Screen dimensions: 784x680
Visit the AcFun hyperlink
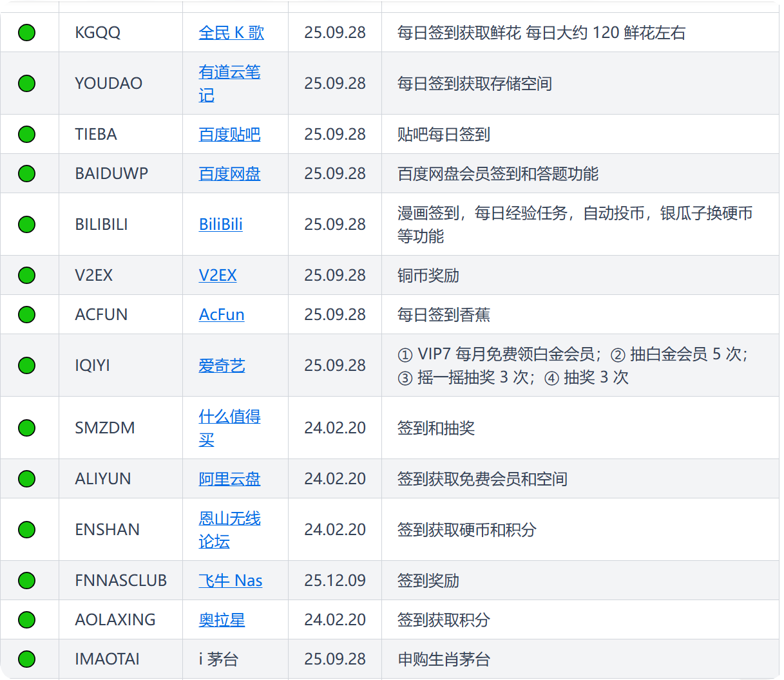221,314
